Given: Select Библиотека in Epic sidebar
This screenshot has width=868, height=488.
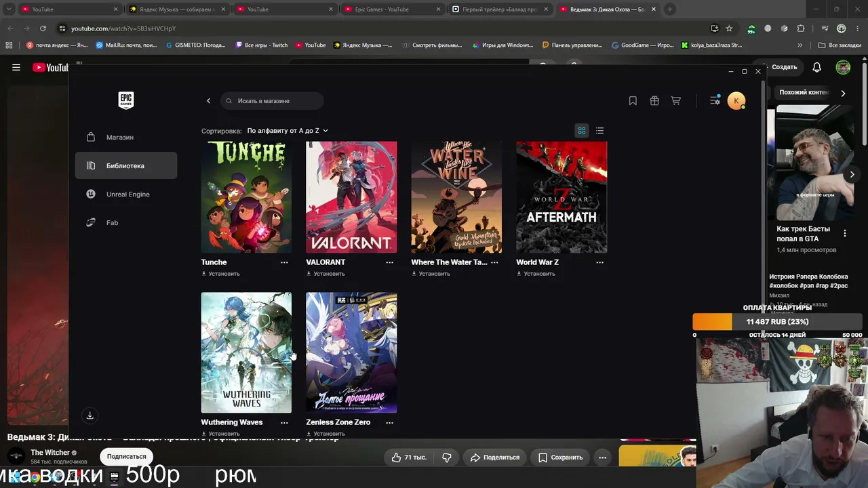Looking at the screenshot, I should pyautogui.click(x=126, y=166).
